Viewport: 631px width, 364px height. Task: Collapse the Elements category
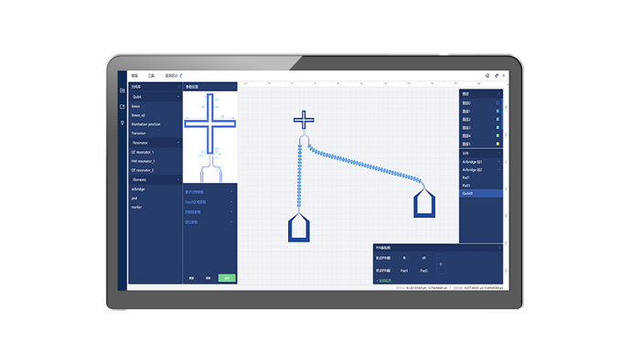pyautogui.click(x=178, y=179)
